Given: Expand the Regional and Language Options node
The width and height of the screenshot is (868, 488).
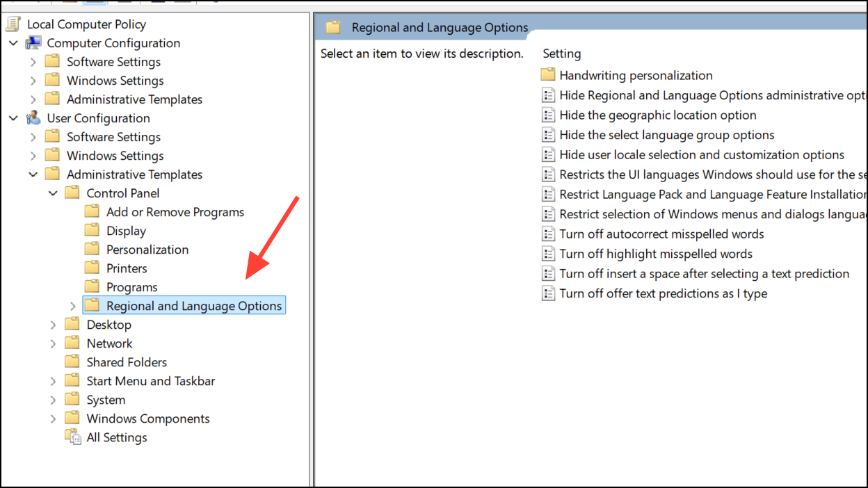Looking at the screenshot, I should click(x=73, y=306).
